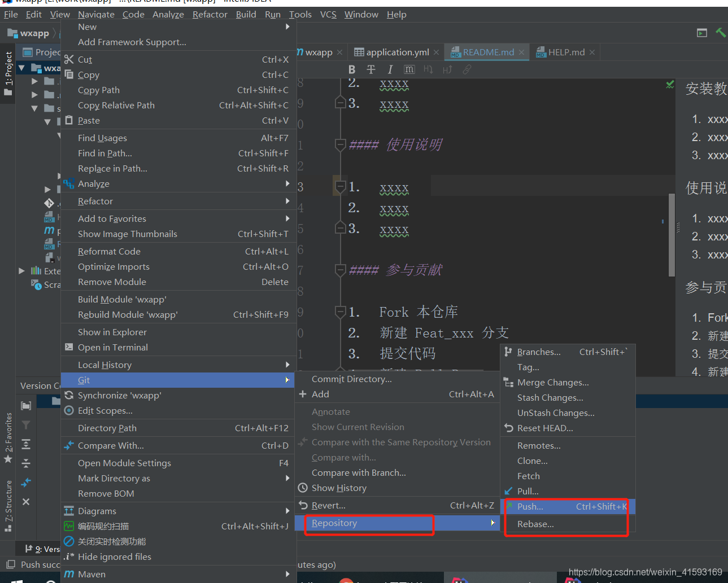Viewport: 728px width, 583px height.
Task: Click the monospace code formatting icon
Action: [409, 69]
